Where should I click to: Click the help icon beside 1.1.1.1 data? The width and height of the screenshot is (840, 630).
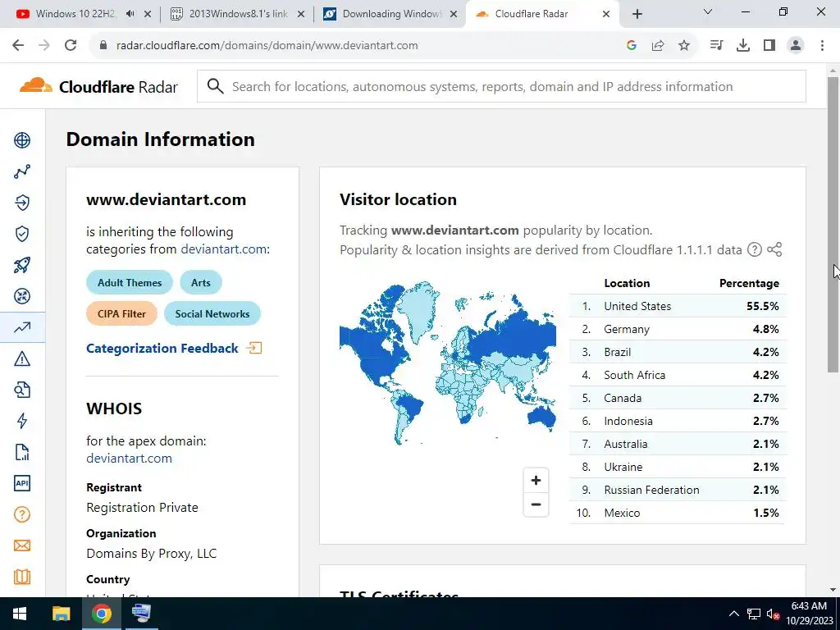[755, 249]
